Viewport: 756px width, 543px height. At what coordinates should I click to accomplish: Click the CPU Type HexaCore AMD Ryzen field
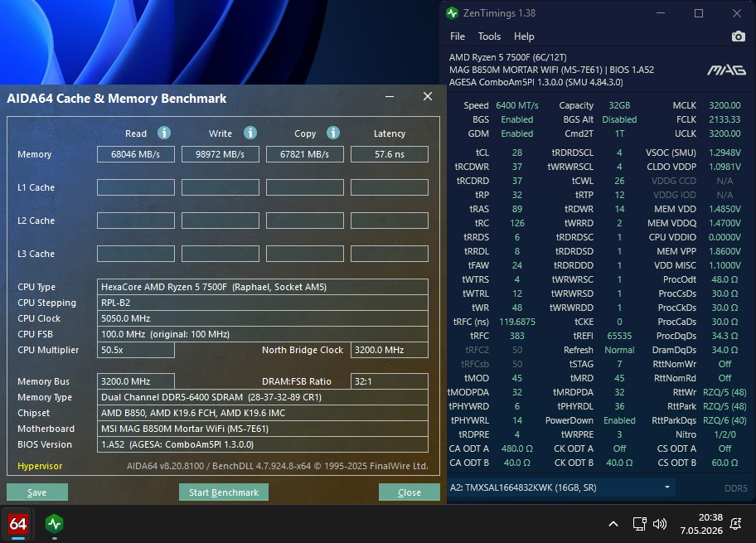click(262, 287)
